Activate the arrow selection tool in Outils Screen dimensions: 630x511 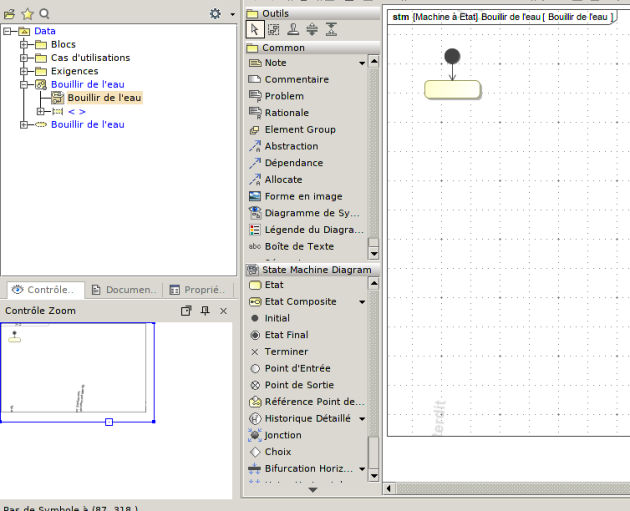[255, 29]
